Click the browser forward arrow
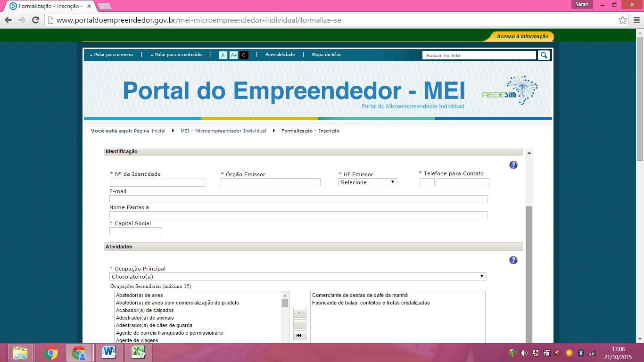The height and width of the screenshot is (362, 644). pos(22,20)
